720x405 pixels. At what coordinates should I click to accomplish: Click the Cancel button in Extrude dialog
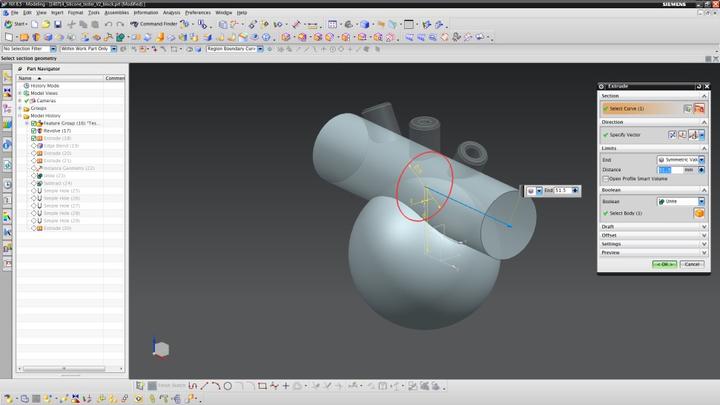pos(692,264)
